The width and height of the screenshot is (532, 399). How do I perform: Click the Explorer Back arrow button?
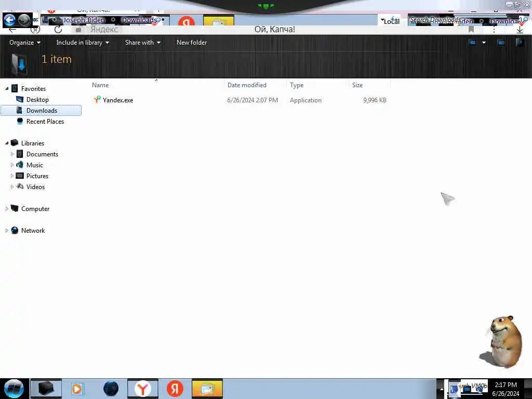click(9, 20)
